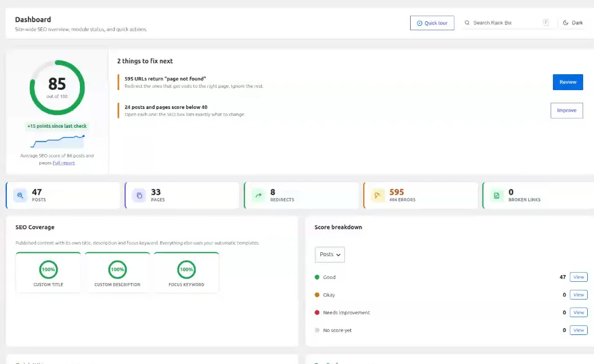
Task: Open the 595 404 Errors card
Action: (420, 195)
